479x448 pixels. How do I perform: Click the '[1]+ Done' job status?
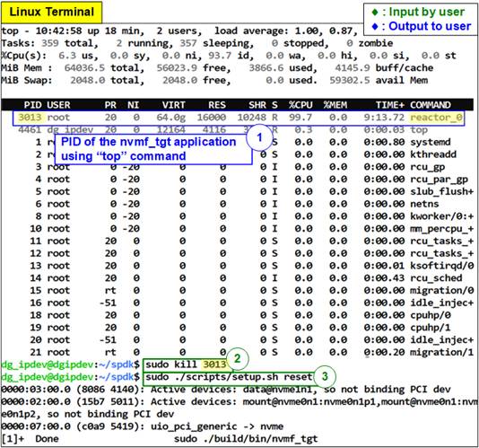(30, 439)
